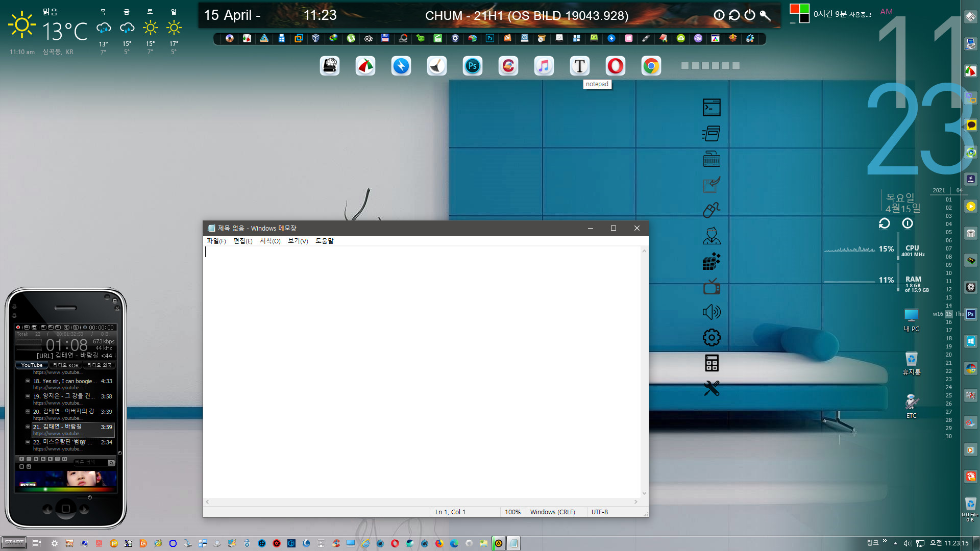The width and height of the screenshot is (980, 551).
Task: Open the speaker volume icon on blue panel
Action: point(712,312)
